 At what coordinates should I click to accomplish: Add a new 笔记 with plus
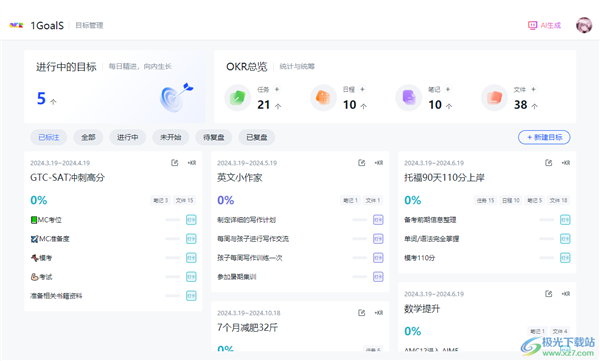click(x=448, y=89)
